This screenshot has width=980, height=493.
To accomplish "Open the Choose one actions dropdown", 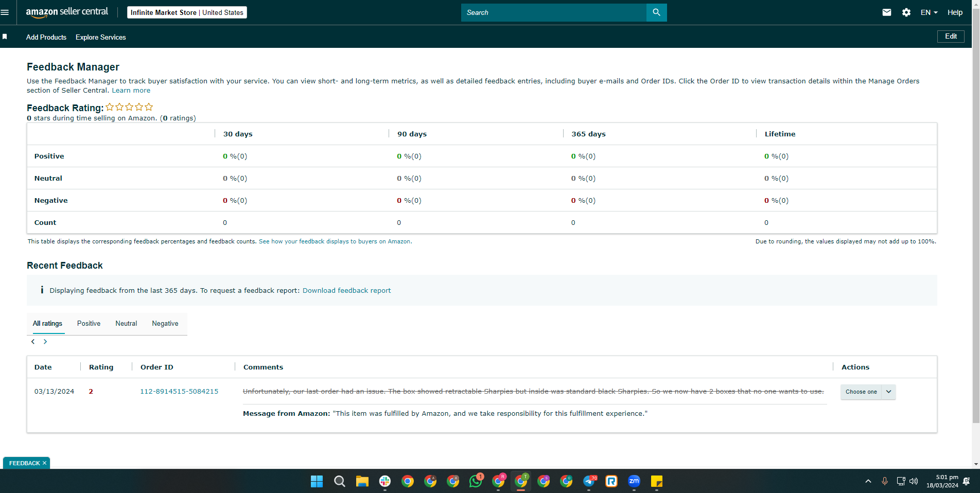I will click(x=868, y=392).
